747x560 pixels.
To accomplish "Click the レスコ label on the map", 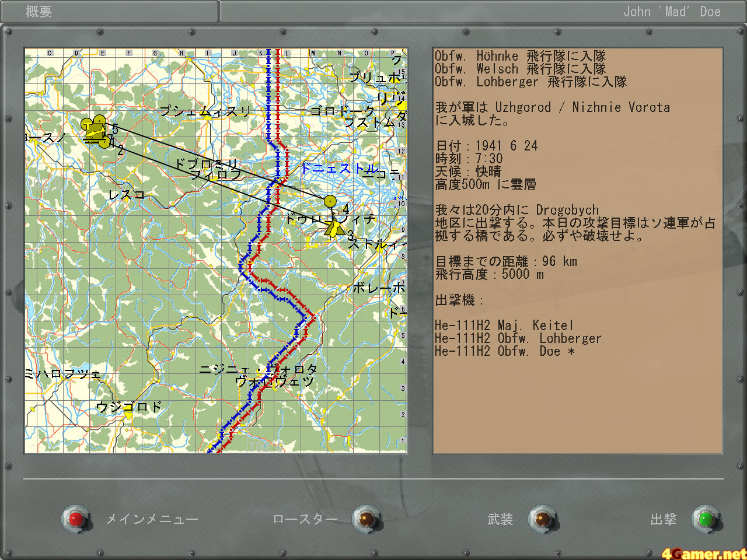I will (126, 194).
